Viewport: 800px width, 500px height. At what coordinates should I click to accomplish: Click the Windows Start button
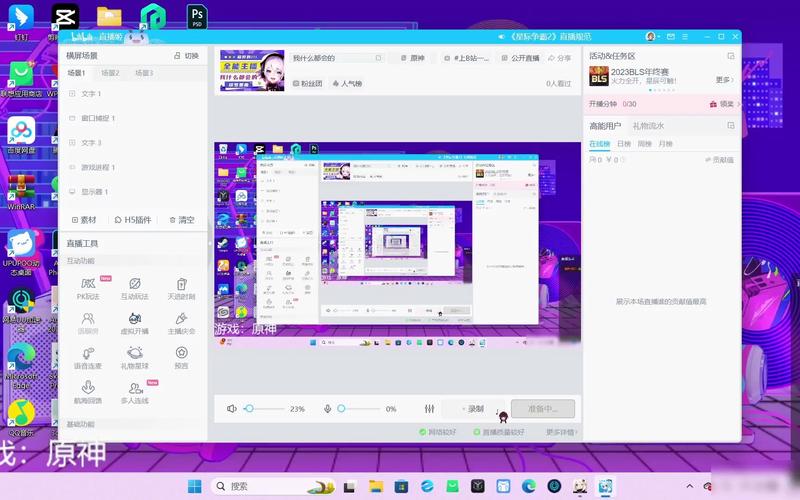pos(194,486)
